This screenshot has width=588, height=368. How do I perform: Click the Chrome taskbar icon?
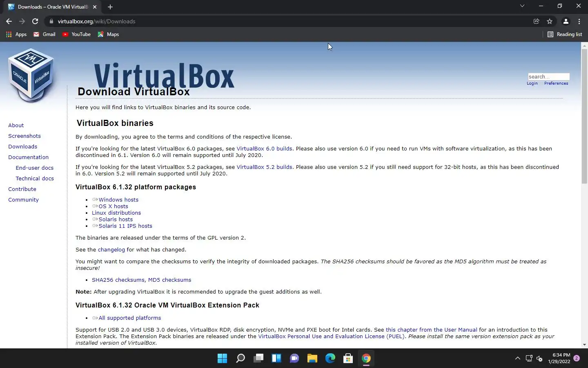pos(366,359)
